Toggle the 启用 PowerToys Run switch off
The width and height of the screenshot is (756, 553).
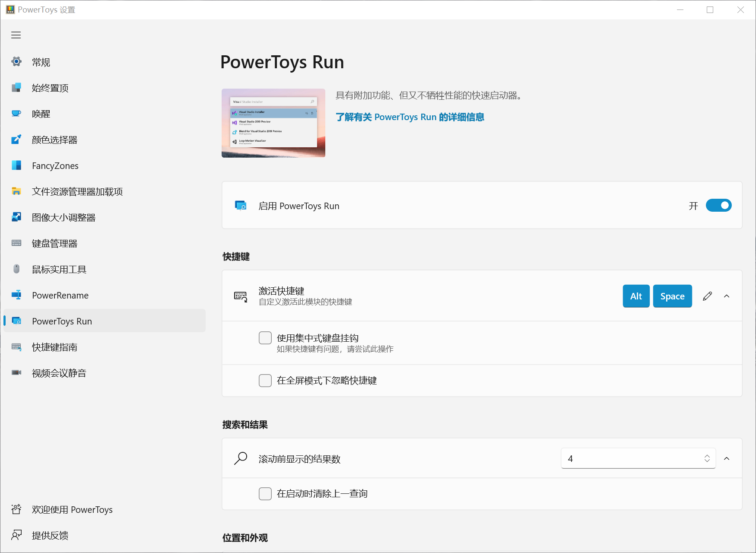719,205
